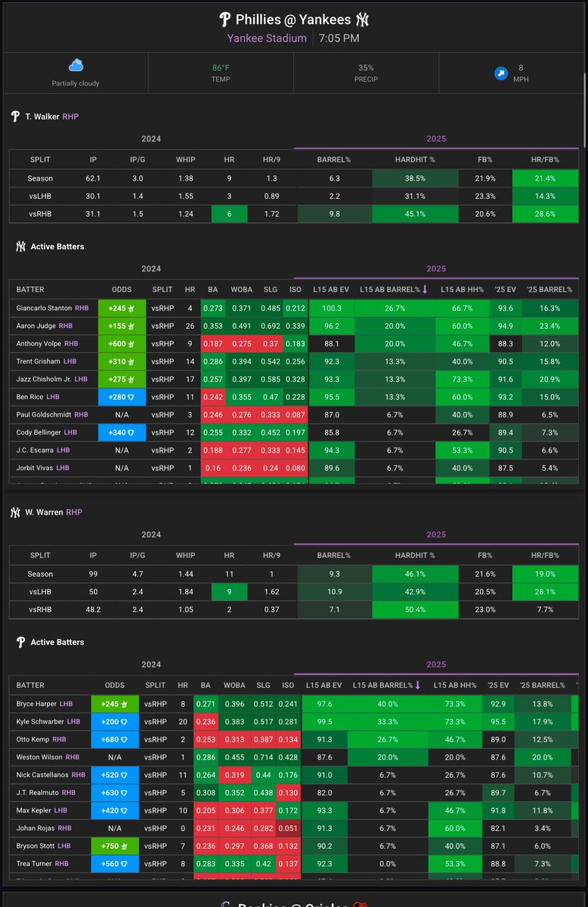The height and width of the screenshot is (907, 588).
Task: Open Kyle Schwarber's +200 odds
Action: (114, 722)
